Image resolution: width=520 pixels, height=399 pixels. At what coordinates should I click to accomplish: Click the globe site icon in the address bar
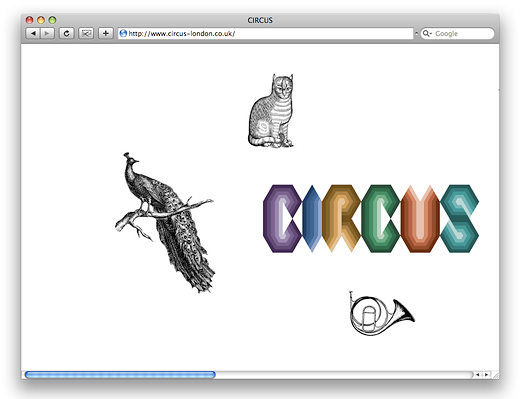(x=123, y=33)
